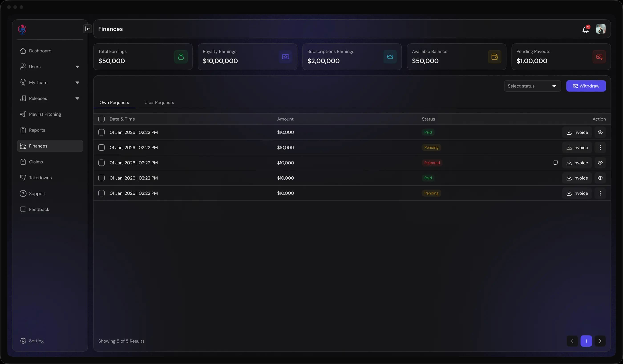Viewport: 623px width, 364px height.
Task: Toggle the select-all header checkbox
Action: pyautogui.click(x=101, y=119)
